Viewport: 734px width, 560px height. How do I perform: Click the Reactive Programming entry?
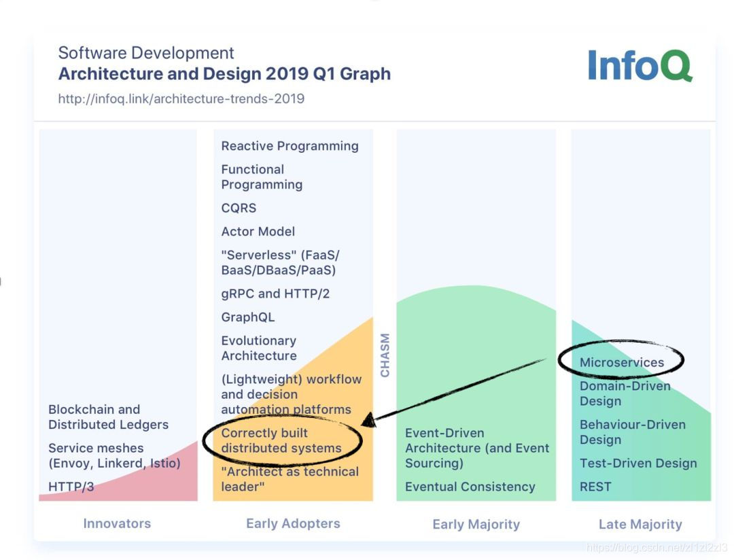coord(290,146)
